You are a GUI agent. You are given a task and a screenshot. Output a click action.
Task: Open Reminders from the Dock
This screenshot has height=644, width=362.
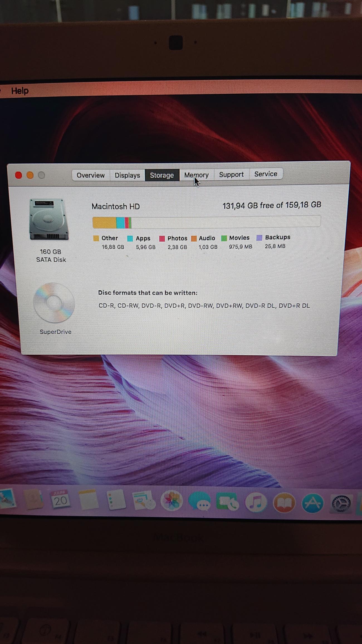click(116, 500)
